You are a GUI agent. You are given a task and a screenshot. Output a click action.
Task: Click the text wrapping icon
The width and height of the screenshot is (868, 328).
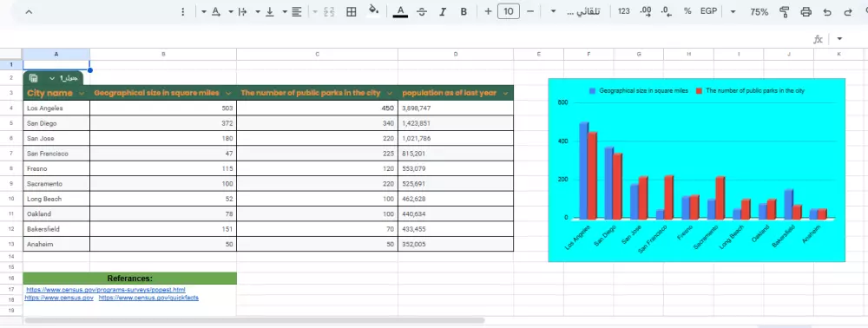242,11
